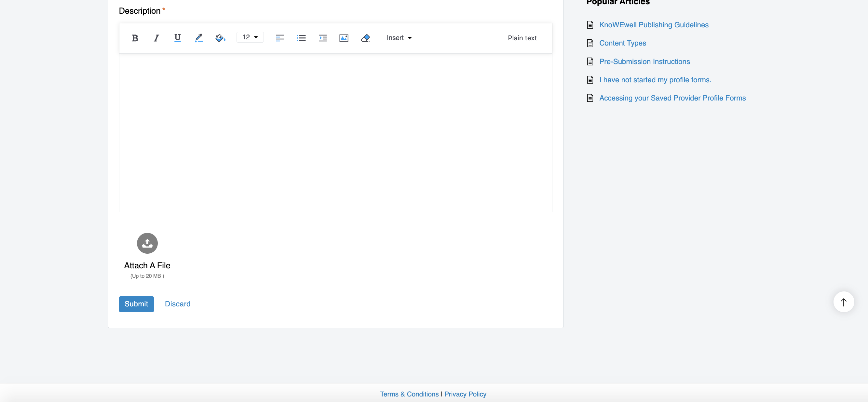Underline the selected text
Screen dimensions: 868x402
(x=178, y=38)
